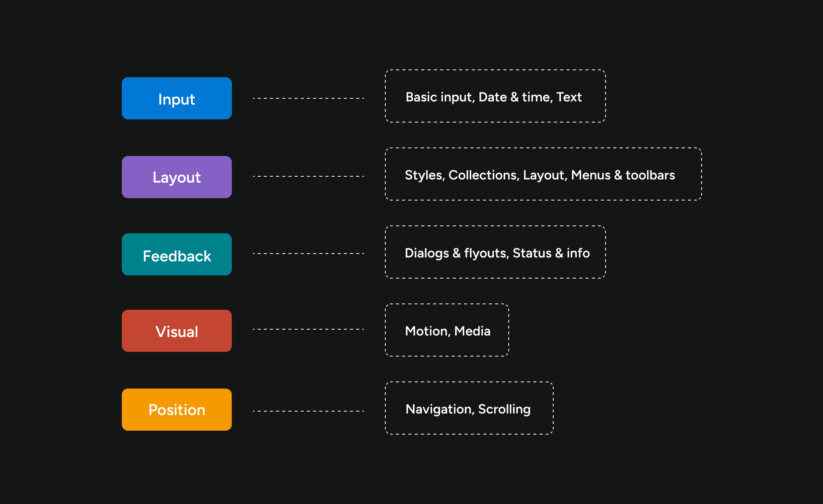823x504 pixels.
Task: Click the blue Input button
Action: (x=176, y=99)
